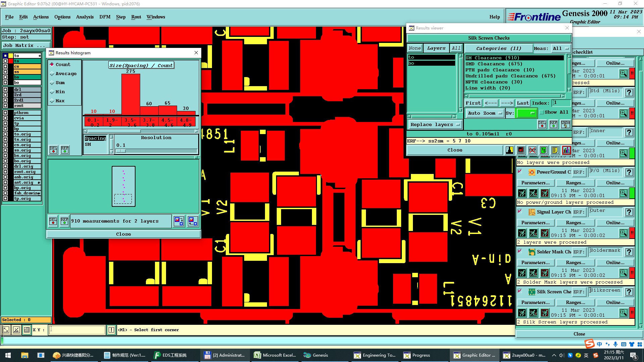Run Silk Screen Checks with first runner icon

522,313
